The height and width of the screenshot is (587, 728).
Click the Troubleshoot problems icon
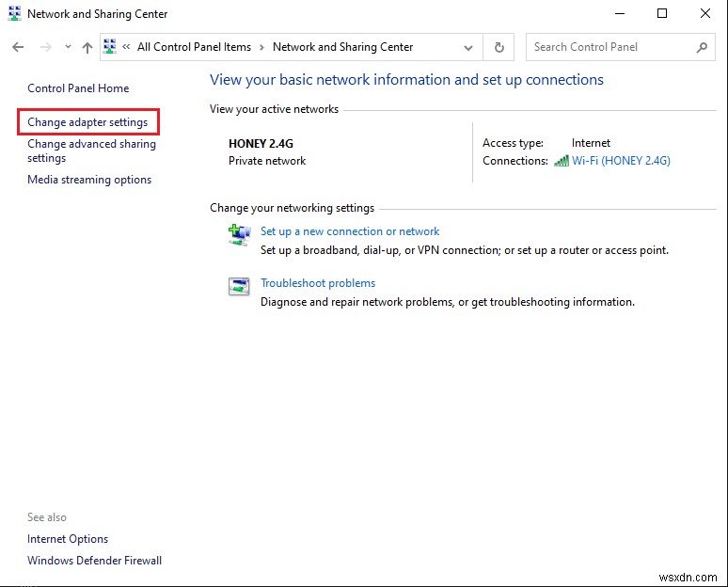(x=239, y=287)
